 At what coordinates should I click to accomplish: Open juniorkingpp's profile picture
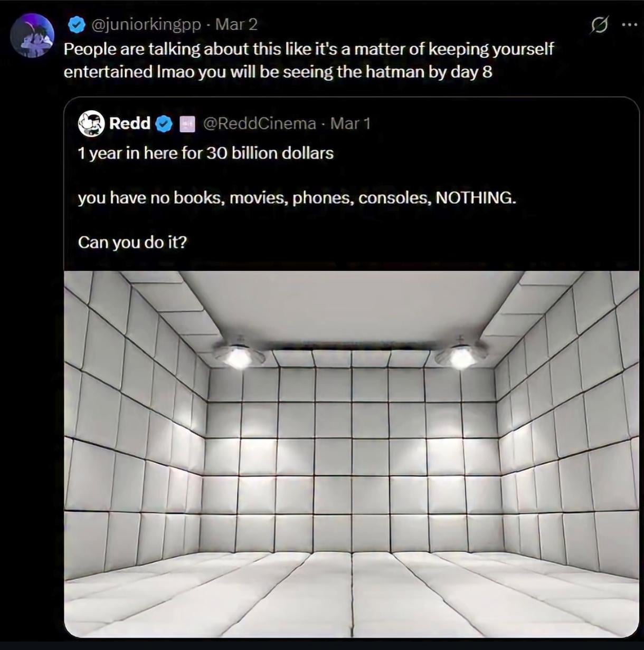pos(32,35)
